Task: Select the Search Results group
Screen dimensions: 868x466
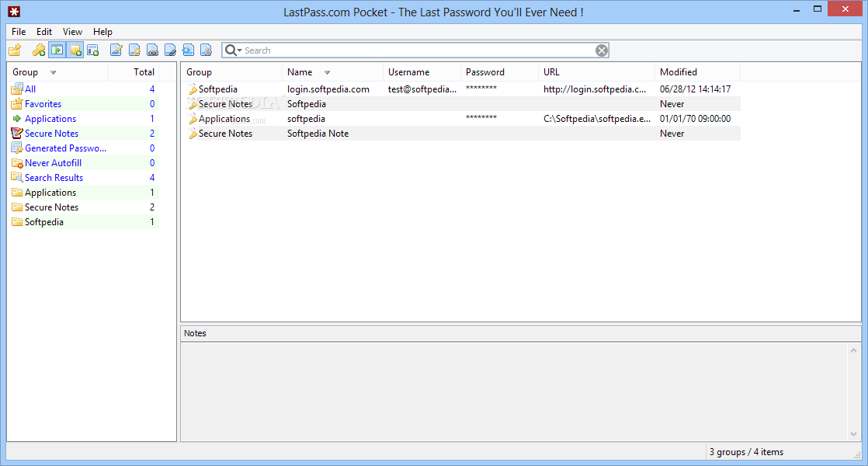Action: point(54,178)
